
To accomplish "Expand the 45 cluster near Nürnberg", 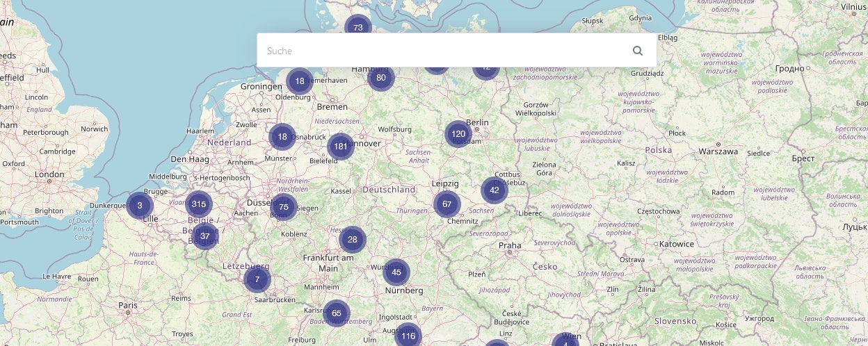I will (x=396, y=272).
